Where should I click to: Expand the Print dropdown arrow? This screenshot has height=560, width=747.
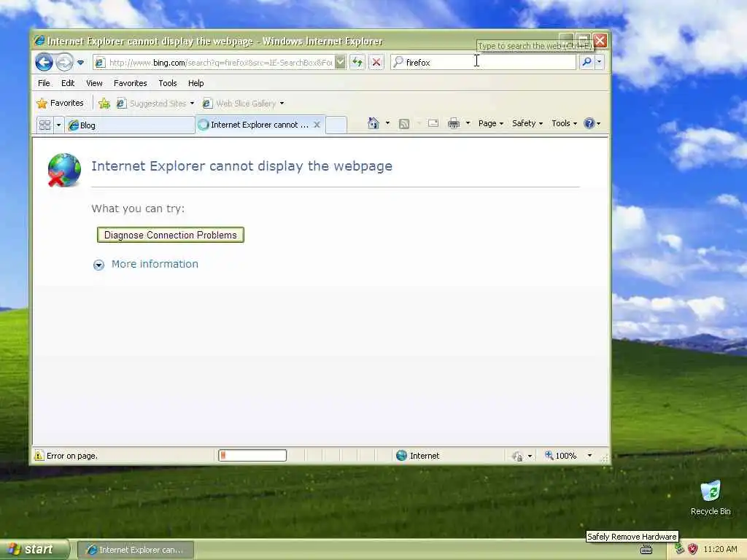468,123
